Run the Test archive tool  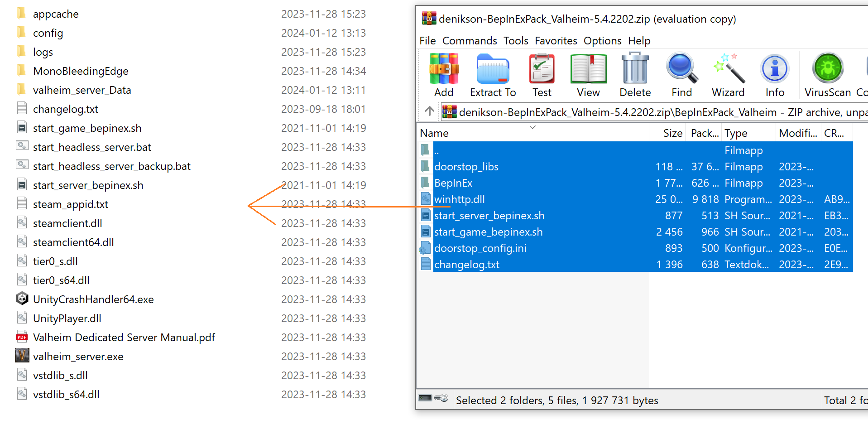click(x=542, y=75)
